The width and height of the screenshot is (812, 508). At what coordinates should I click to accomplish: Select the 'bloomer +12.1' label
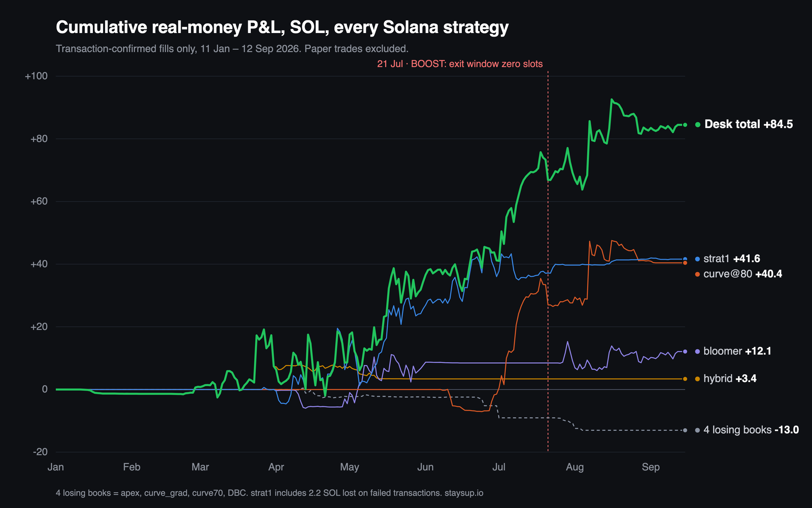coord(737,352)
